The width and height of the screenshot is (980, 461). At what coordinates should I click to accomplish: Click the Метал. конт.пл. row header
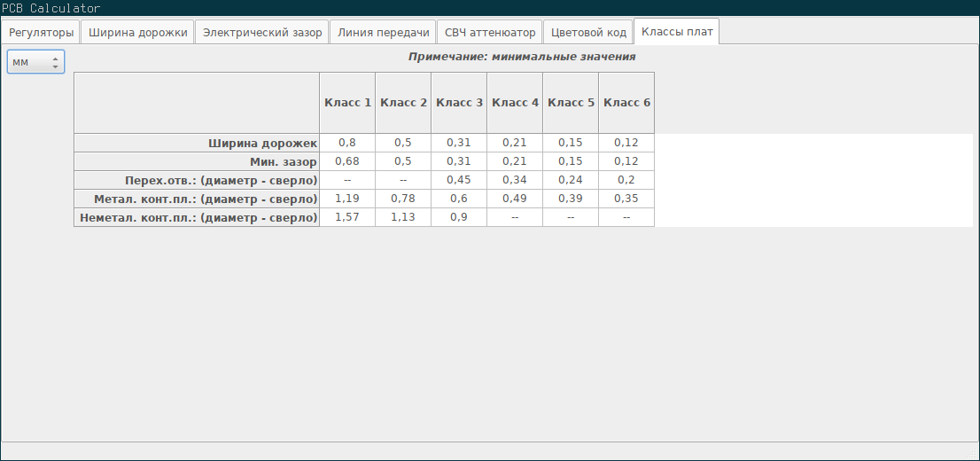pos(197,199)
